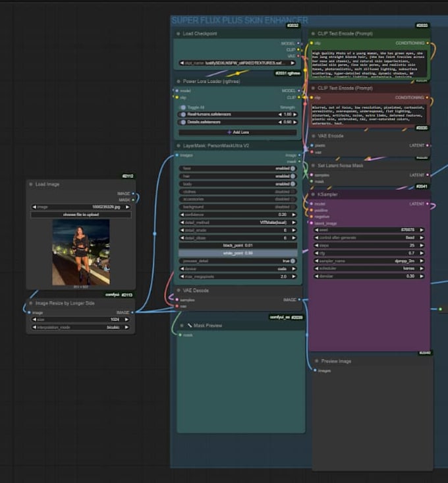Click the negative prompt text box

pos(369,114)
